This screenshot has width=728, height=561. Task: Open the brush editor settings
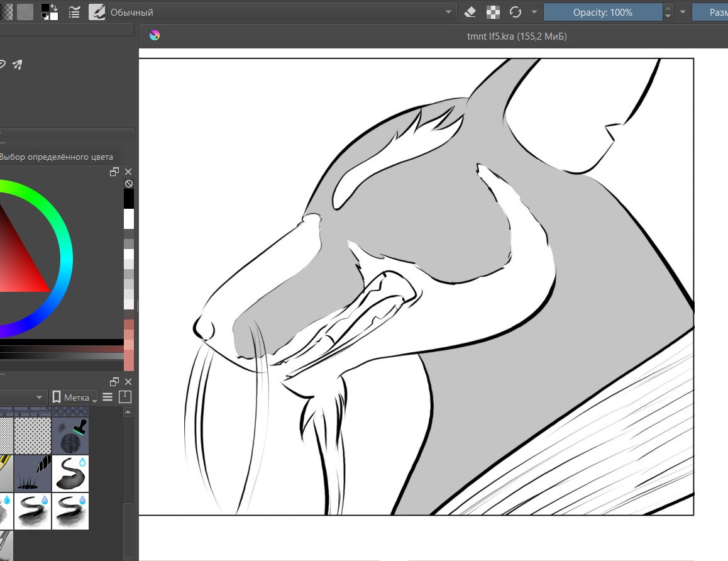point(74,12)
